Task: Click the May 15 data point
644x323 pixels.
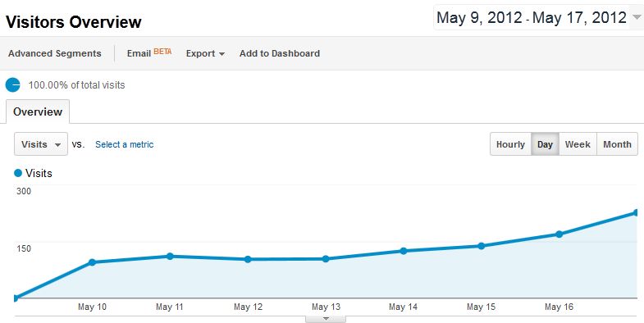Action: point(482,246)
